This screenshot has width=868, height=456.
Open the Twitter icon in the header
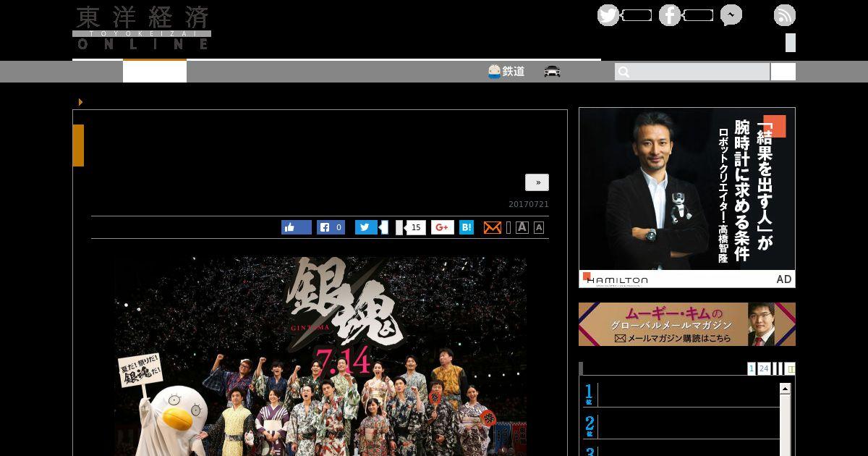pos(608,15)
